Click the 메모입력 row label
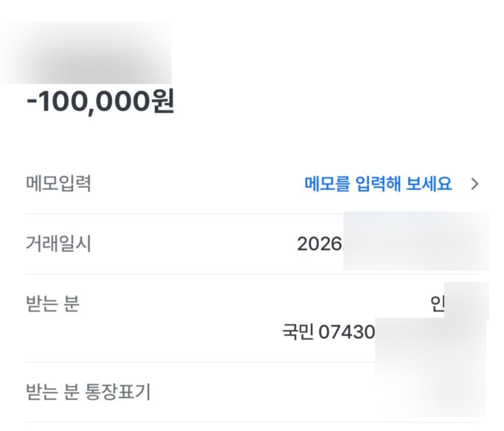 tap(58, 184)
